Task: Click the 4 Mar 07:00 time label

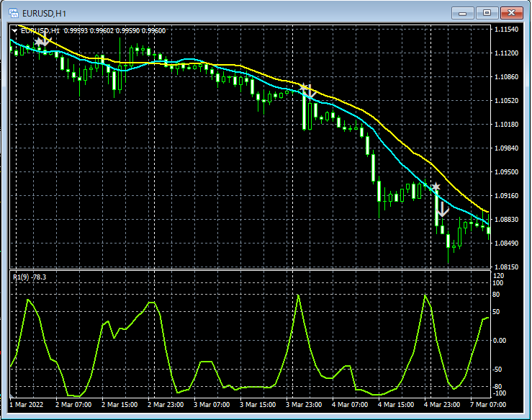Action: pos(350,405)
